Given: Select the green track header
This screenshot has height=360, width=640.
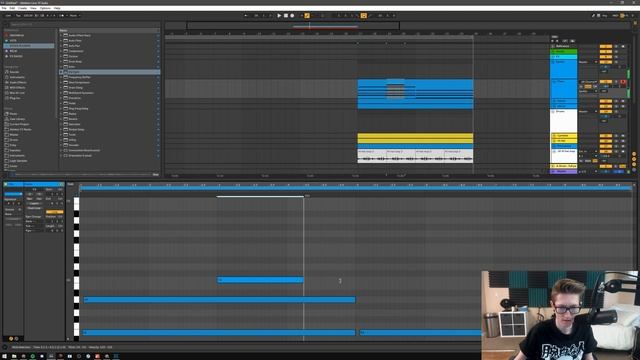Looking at the screenshot, I should [564, 51].
